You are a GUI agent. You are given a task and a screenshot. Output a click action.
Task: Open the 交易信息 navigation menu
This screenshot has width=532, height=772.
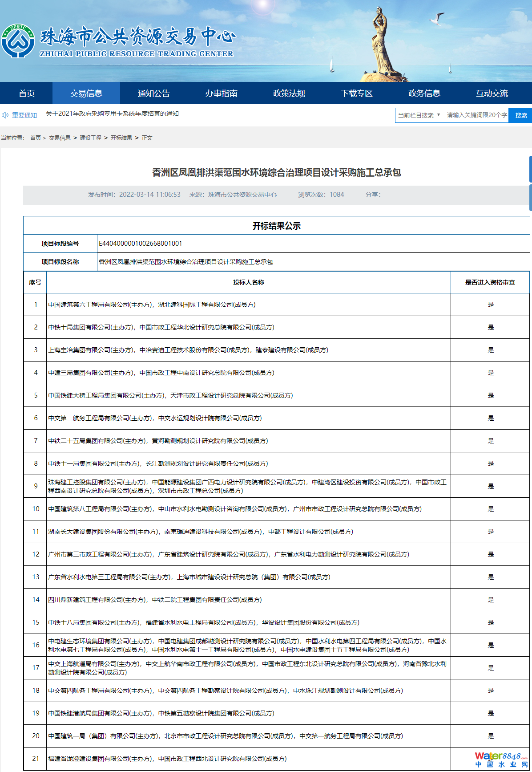point(86,93)
